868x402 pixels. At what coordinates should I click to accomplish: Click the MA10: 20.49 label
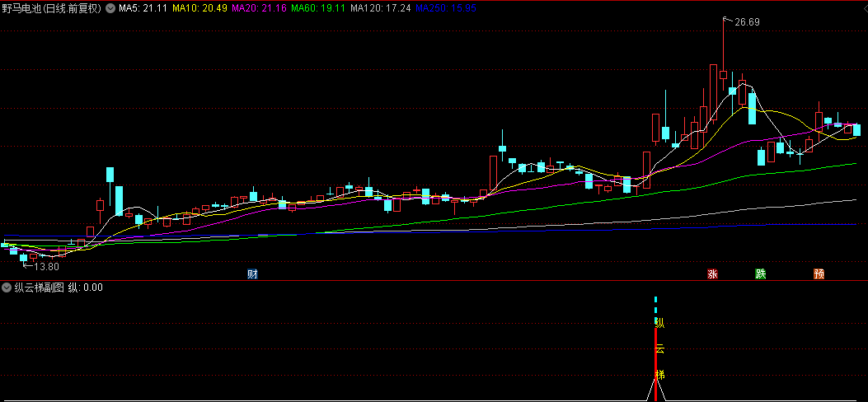click(199, 8)
